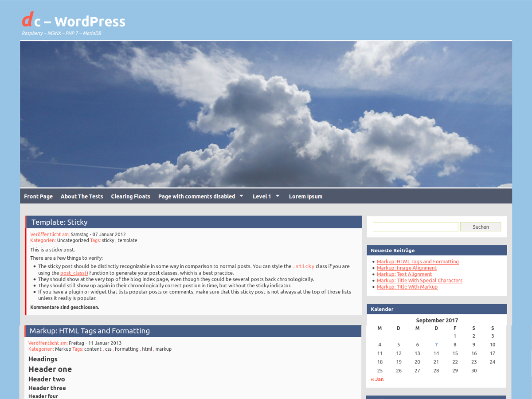Collapse to previous month via « Jan link
This screenshot has width=532, height=399.
point(377,379)
